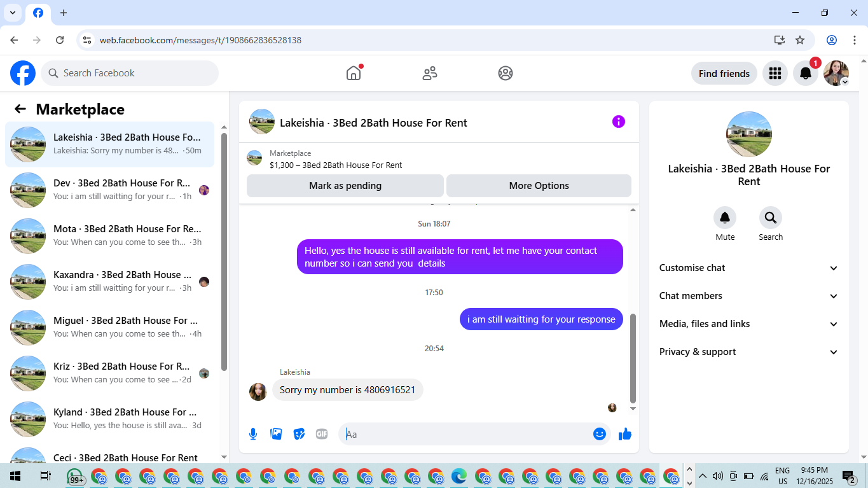
Task: Reload the page in the browser
Action: [x=60, y=40]
